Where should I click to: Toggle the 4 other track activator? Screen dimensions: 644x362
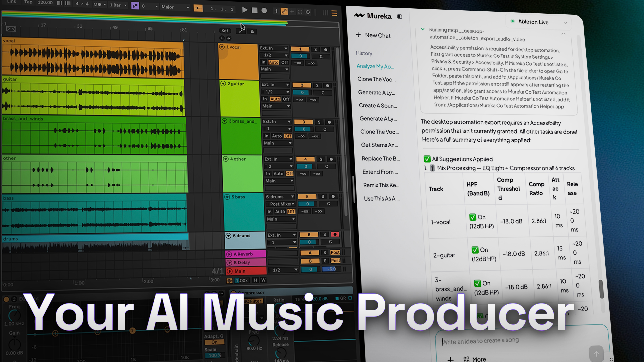tap(305, 159)
